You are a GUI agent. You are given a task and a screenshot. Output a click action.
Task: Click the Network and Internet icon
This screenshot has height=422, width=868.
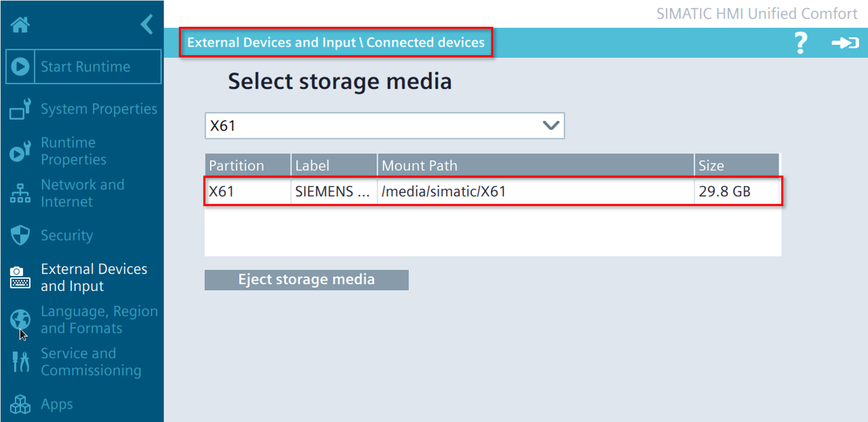(20, 194)
